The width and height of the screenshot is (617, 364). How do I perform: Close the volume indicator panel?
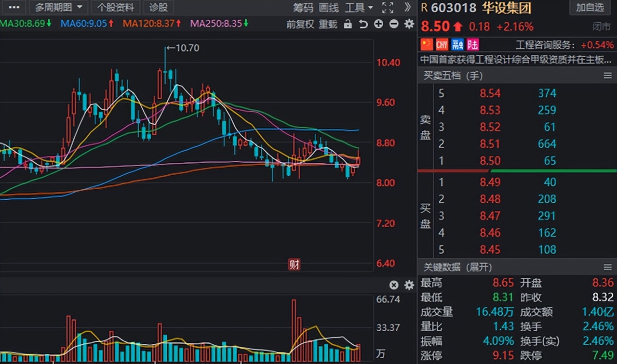(x=394, y=285)
